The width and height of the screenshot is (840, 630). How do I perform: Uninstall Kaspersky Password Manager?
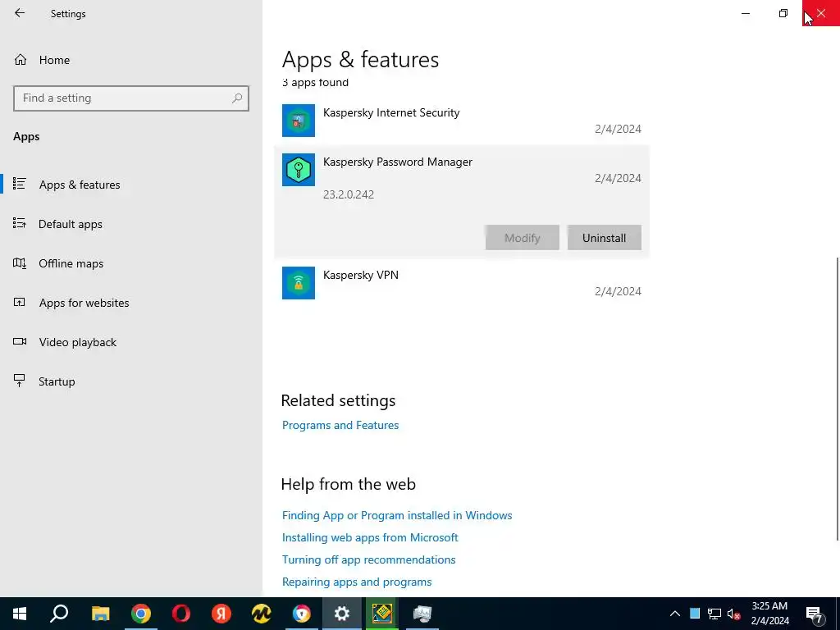tap(605, 238)
